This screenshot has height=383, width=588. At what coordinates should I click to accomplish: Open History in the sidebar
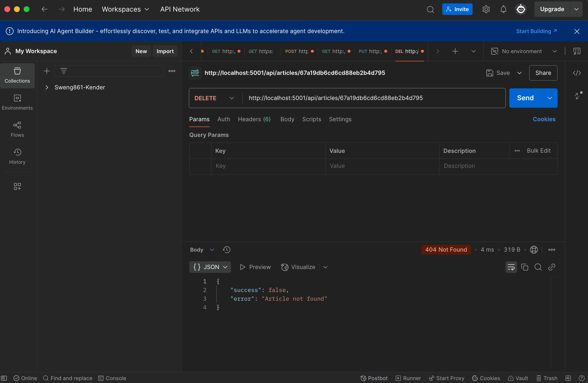(17, 156)
